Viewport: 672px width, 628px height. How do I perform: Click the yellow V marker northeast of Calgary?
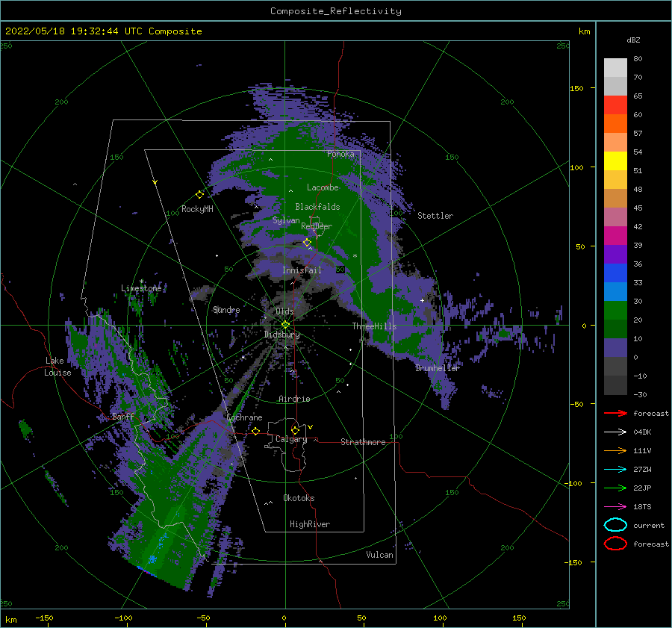tap(310, 427)
